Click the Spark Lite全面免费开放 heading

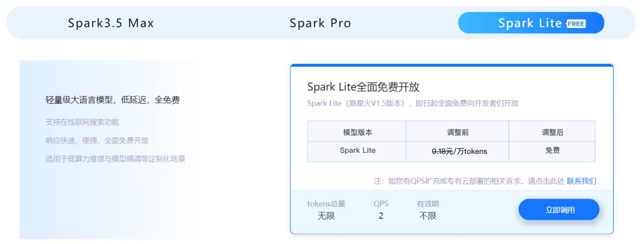363,87
